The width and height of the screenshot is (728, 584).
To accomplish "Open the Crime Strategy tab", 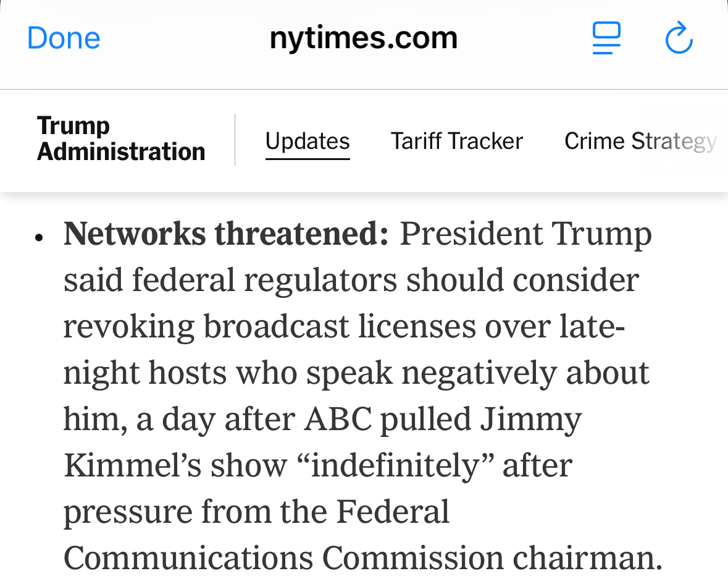I will pyautogui.click(x=640, y=142).
